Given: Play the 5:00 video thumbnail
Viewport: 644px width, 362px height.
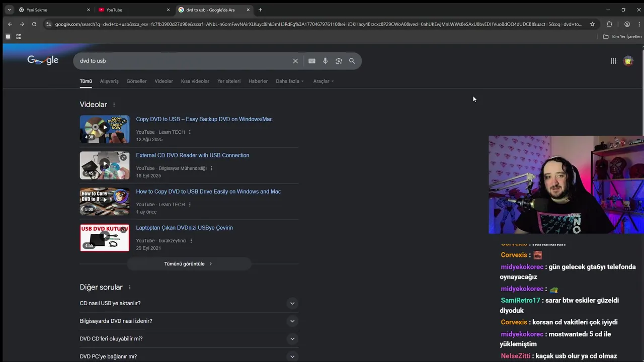Looking at the screenshot, I should (105, 202).
